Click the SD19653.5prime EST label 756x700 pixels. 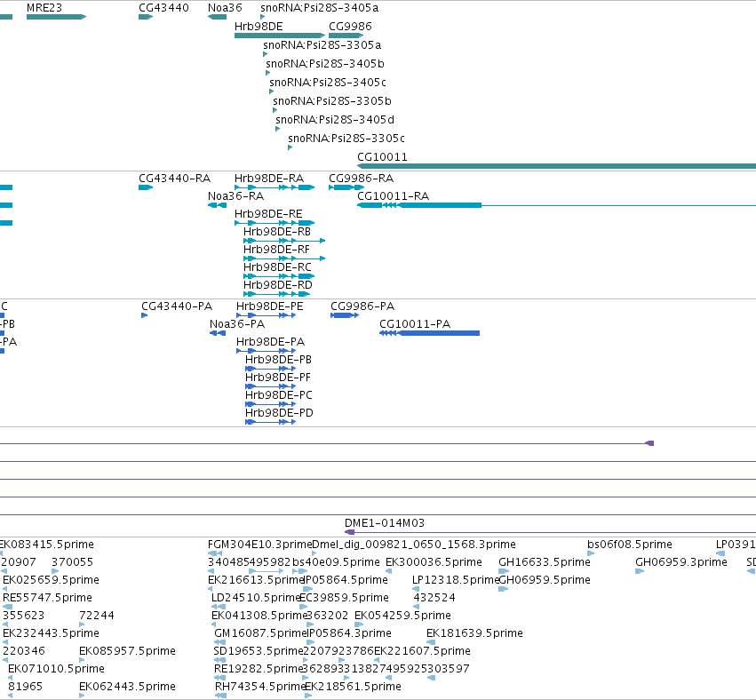(x=259, y=651)
